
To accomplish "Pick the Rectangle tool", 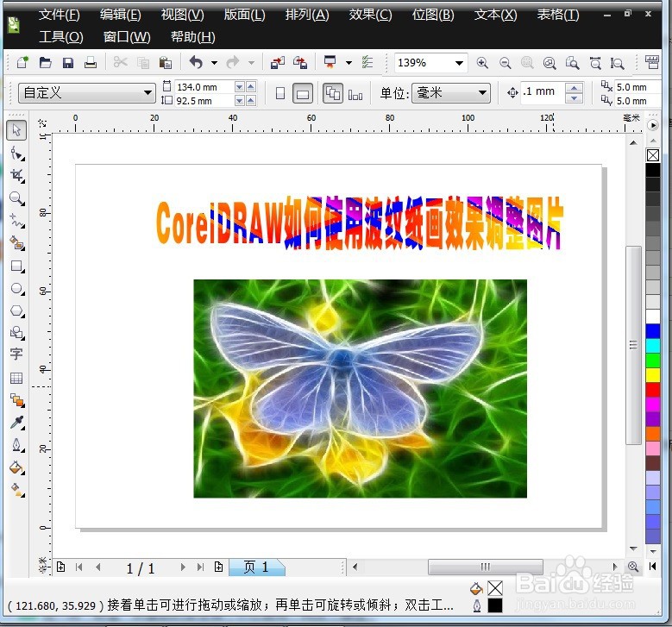I will pos(16,266).
